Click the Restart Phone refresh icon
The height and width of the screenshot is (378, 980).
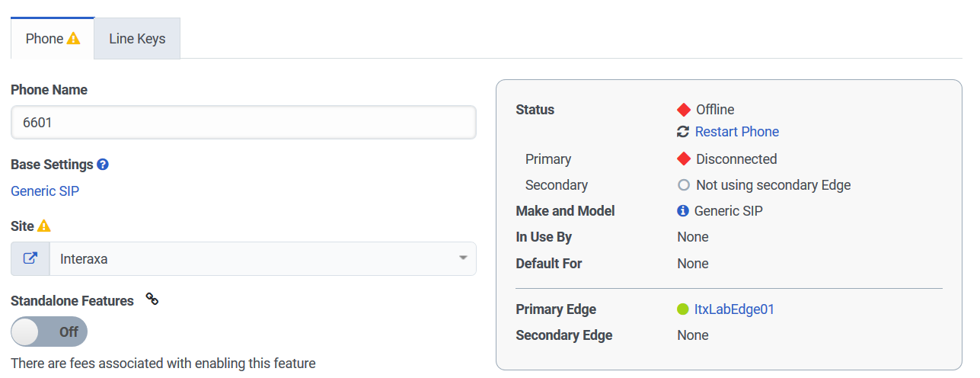(x=683, y=132)
